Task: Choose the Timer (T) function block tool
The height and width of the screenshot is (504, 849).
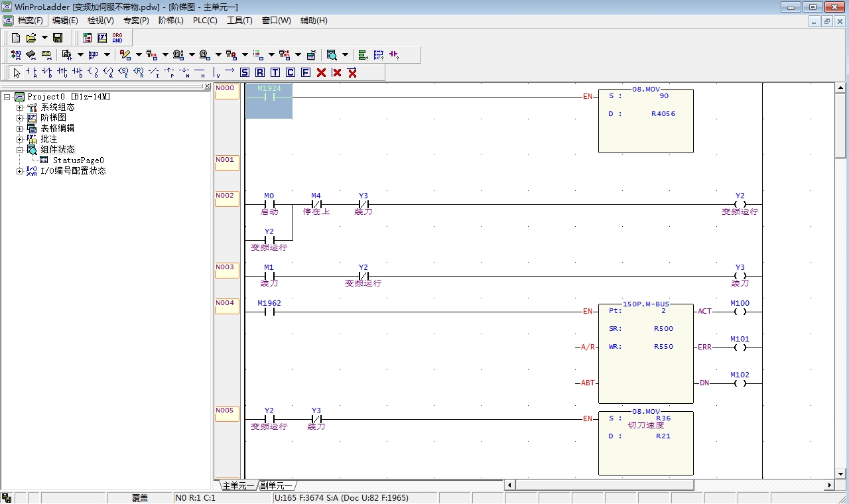Action: (x=275, y=72)
